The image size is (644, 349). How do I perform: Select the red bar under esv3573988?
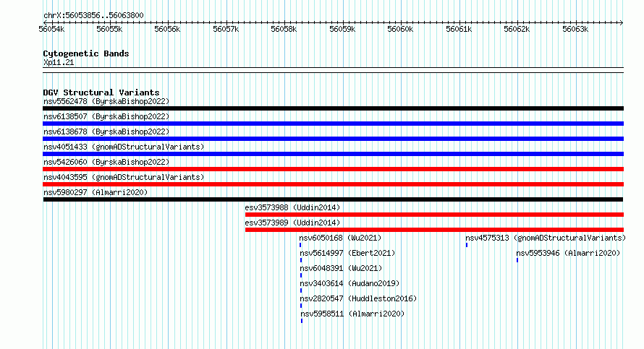tap(435, 215)
